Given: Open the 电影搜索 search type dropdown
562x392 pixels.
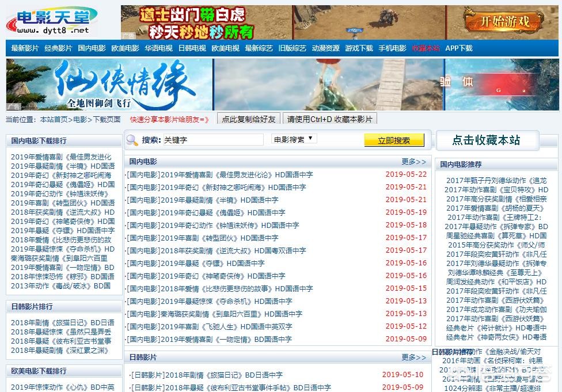Looking at the screenshot, I should (x=294, y=139).
